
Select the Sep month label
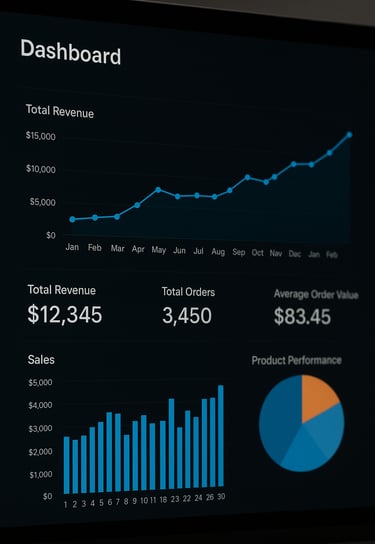[x=239, y=252]
